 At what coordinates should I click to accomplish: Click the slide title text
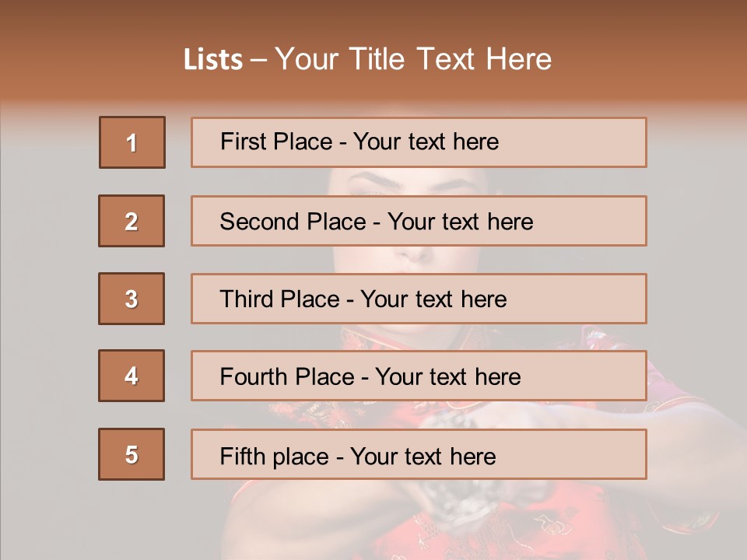[x=367, y=59]
